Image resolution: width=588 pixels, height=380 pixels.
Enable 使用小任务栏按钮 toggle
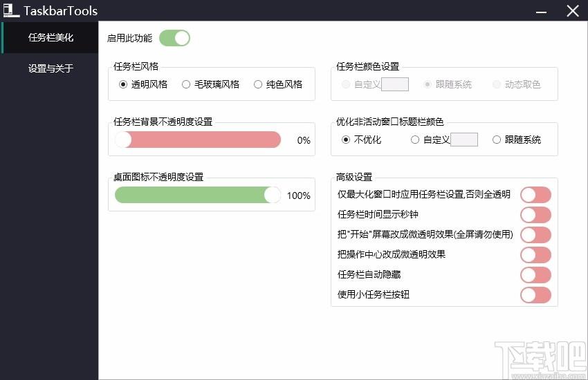click(535, 295)
